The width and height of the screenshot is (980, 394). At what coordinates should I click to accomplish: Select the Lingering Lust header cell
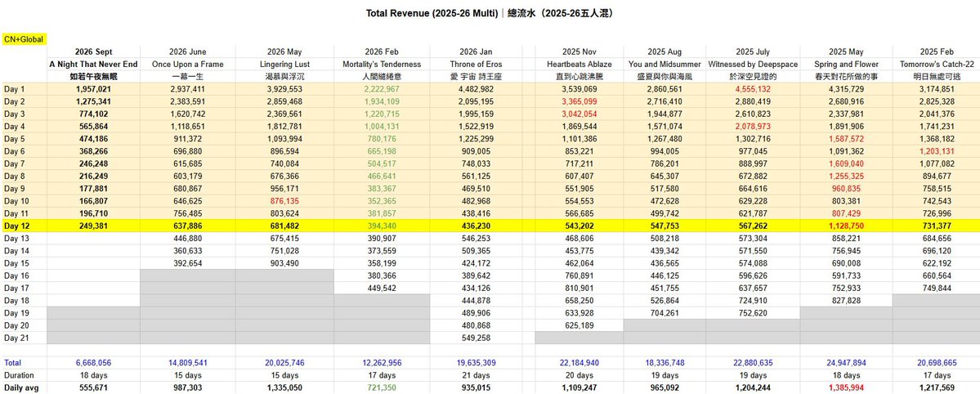pyautogui.click(x=284, y=64)
